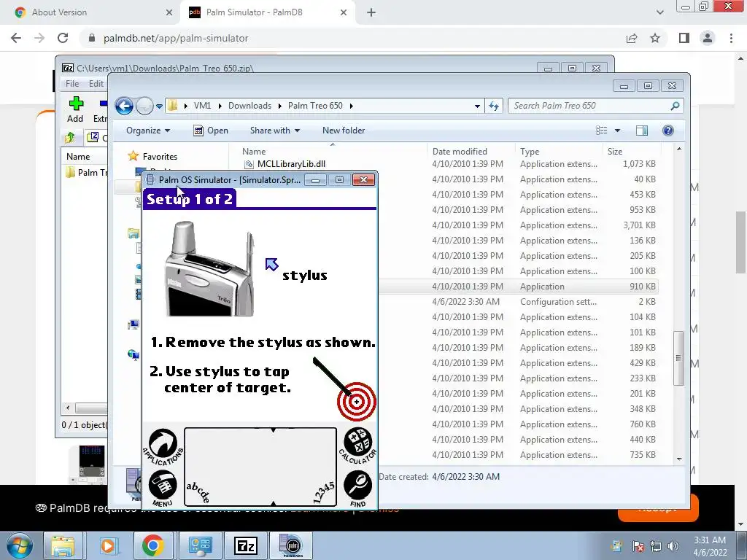Toggle the preview pane icon

pos(642,131)
